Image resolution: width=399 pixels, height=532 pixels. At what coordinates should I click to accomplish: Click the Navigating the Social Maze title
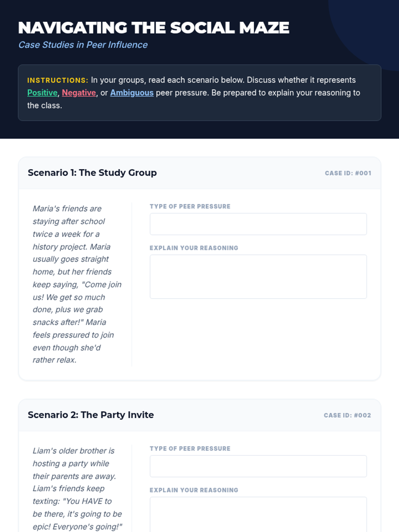154,28
